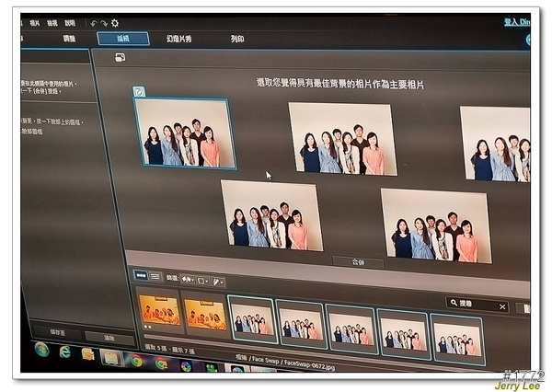Open the 幻燈片秀 slideshow tab

(x=177, y=39)
